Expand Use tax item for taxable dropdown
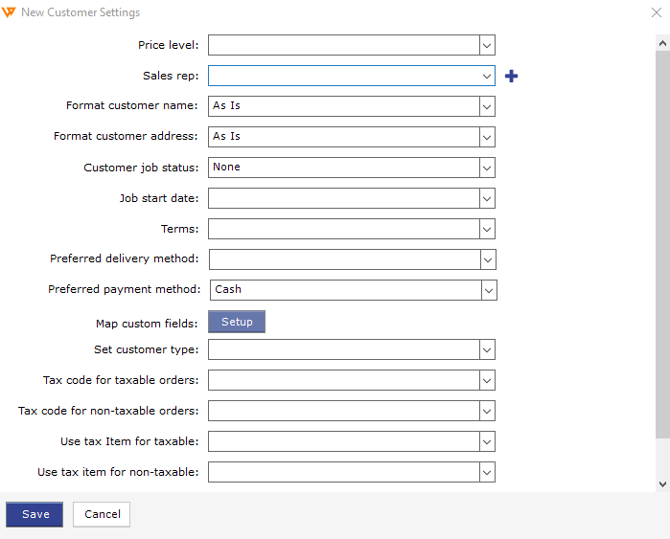The image size is (670, 539). 487,442
